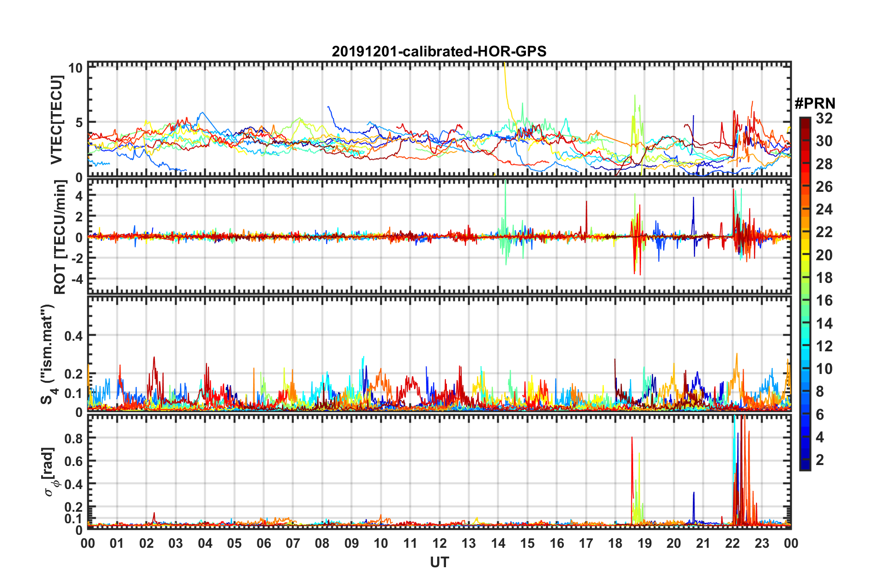Click the VTEC axis tick label "10"
The height and width of the screenshot is (588, 879).
point(75,68)
